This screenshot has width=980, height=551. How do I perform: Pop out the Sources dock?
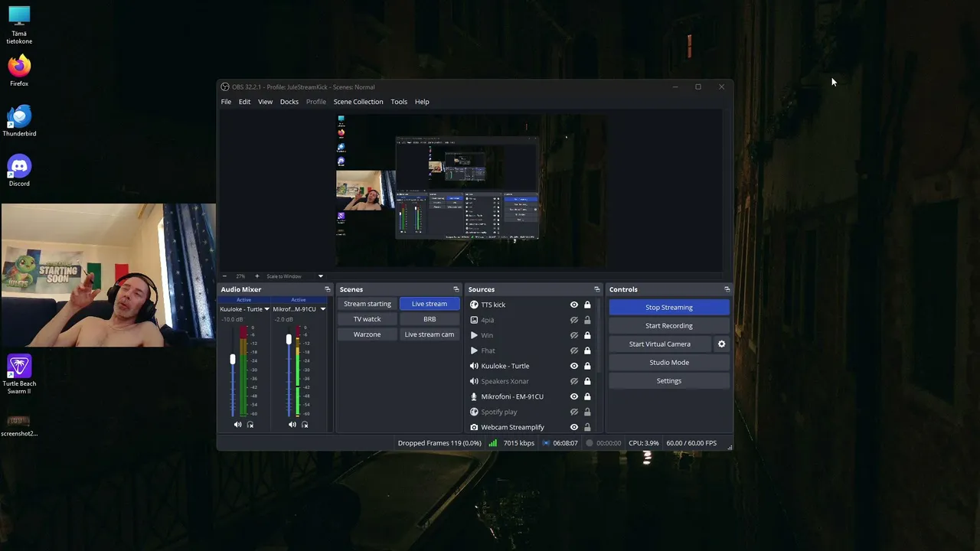click(597, 289)
